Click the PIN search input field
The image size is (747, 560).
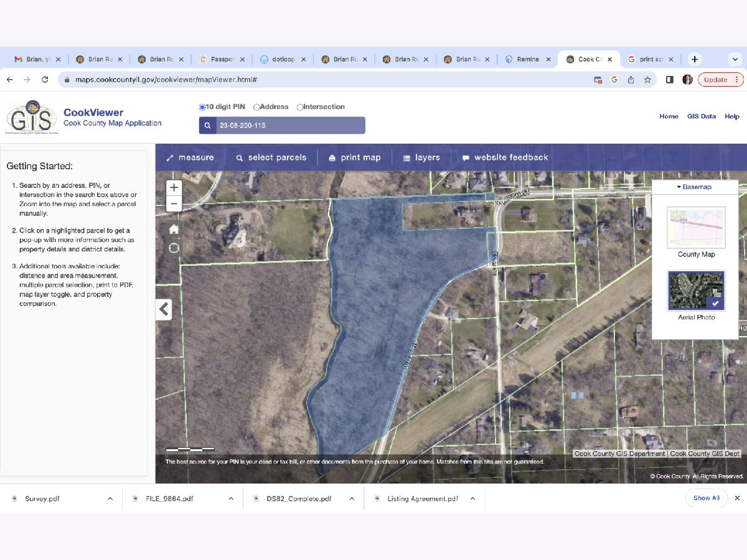[289, 126]
